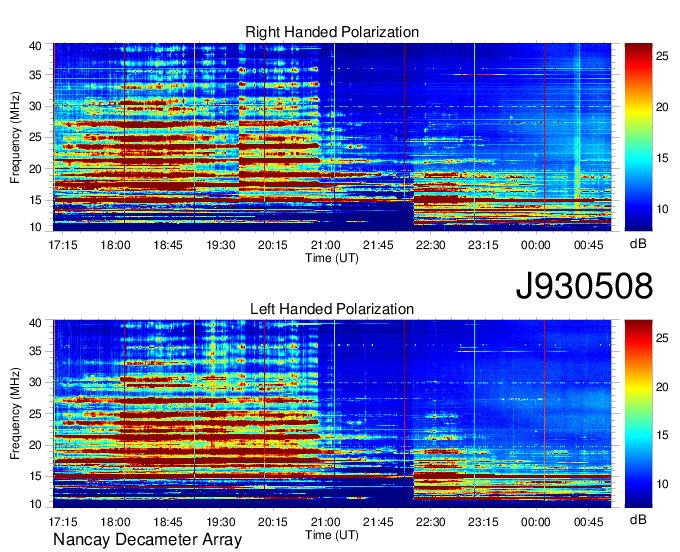Click the Left Handed Polarization spectrogram image

332,414
